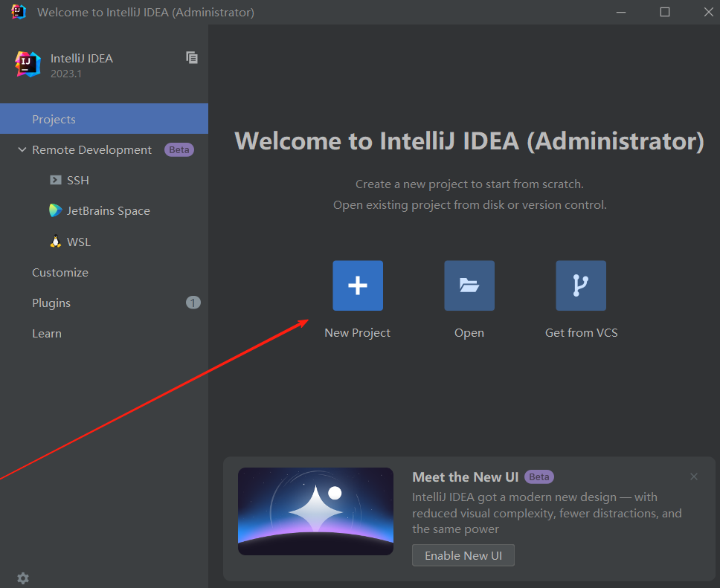The height and width of the screenshot is (588, 720).
Task: Open the Customize section
Action: (x=60, y=272)
